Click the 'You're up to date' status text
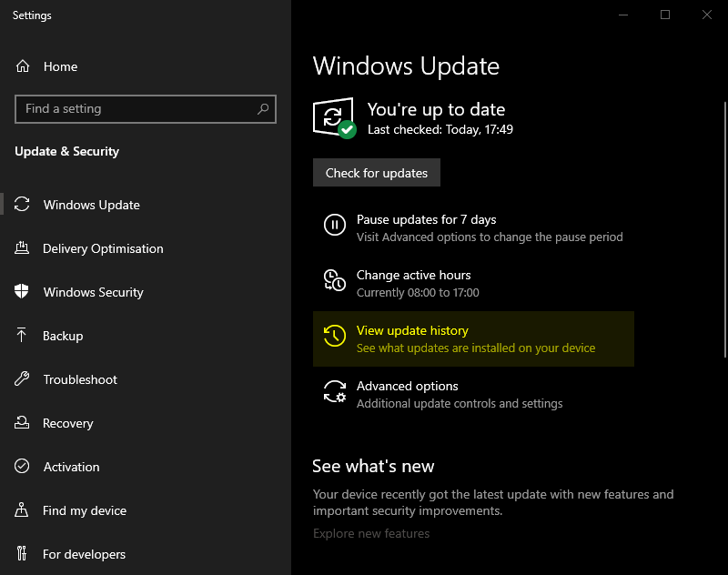Viewport: 728px width, 575px height. pos(437,109)
